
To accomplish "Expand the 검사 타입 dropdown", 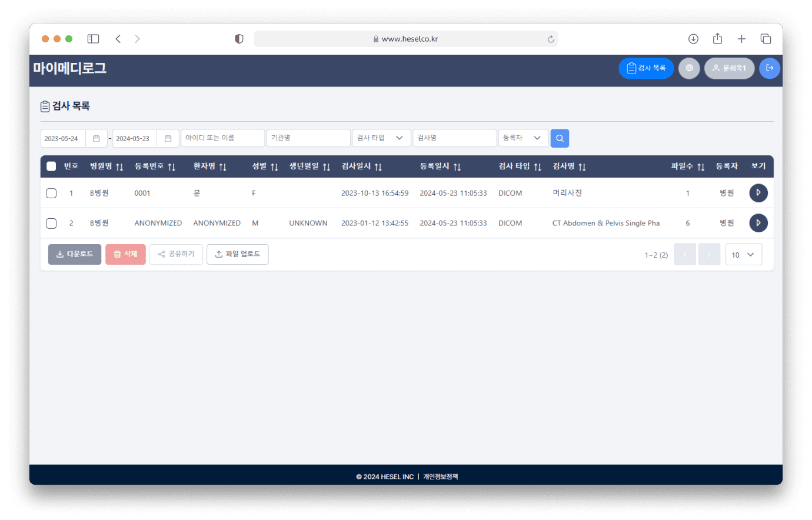I will coord(381,138).
